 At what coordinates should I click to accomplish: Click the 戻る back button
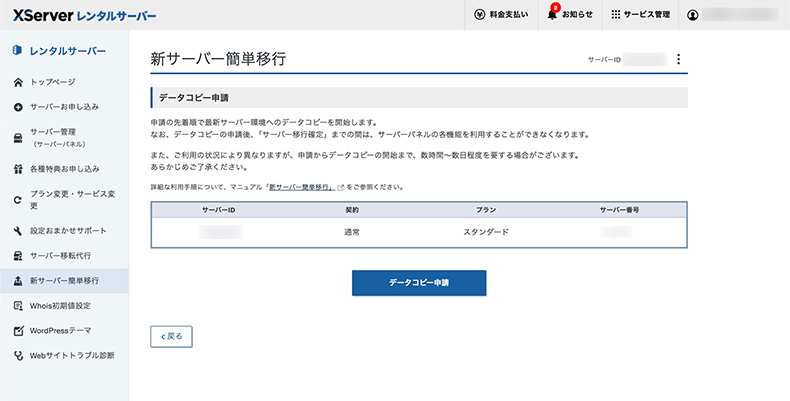click(171, 337)
